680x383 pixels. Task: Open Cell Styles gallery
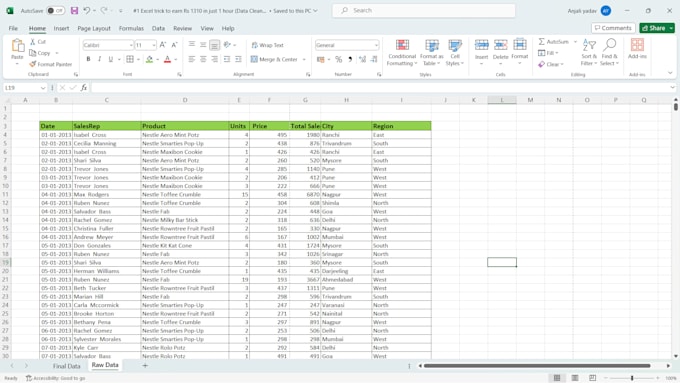[x=455, y=52]
